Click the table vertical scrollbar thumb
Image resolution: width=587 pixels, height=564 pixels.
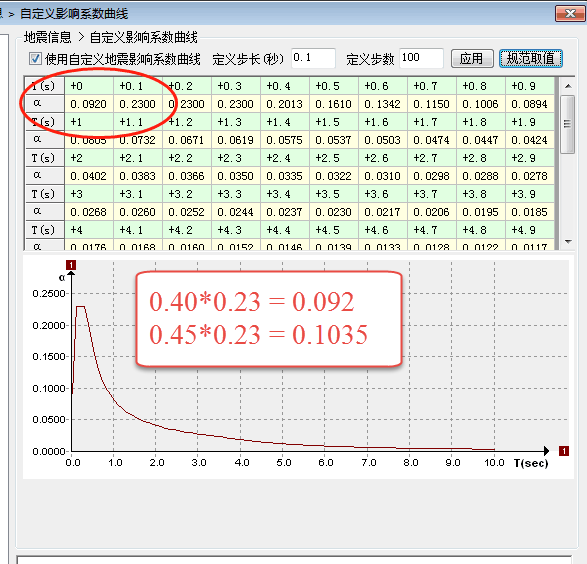(x=568, y=124)
